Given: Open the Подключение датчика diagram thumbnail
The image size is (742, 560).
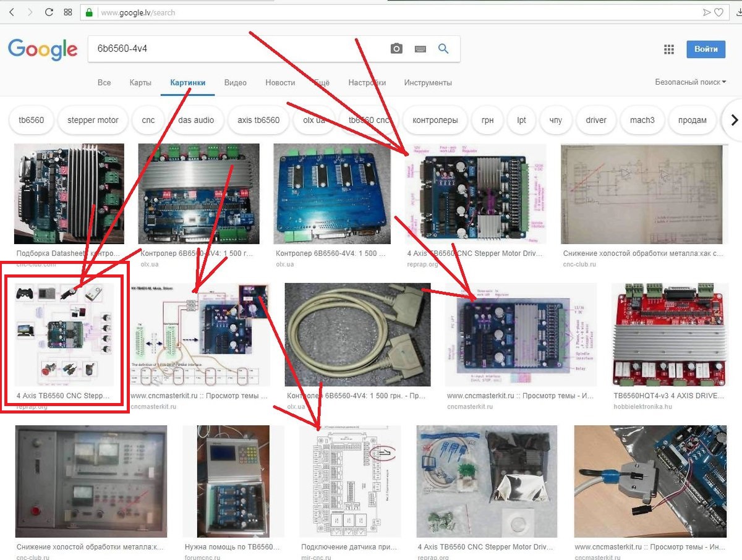Looking at the screenshot, I should click(350, 482).
